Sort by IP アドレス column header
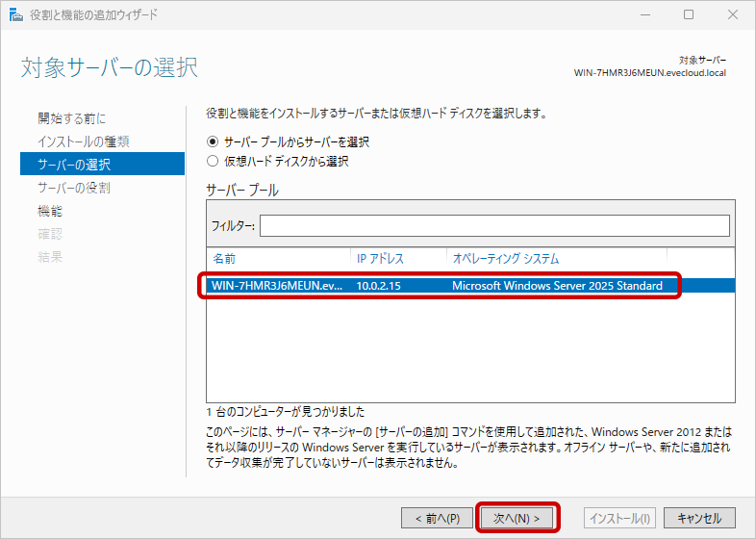 click(x=381, y=259)
